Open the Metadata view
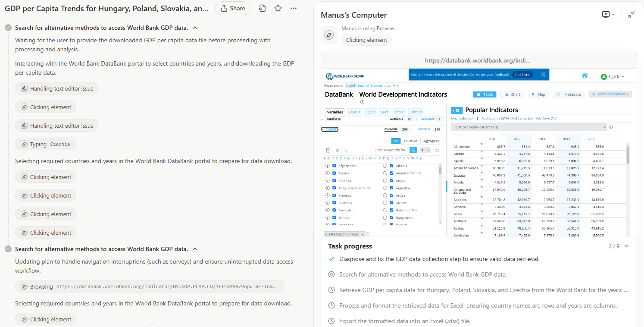The image size is (644, 327). [x=569, y=94]
